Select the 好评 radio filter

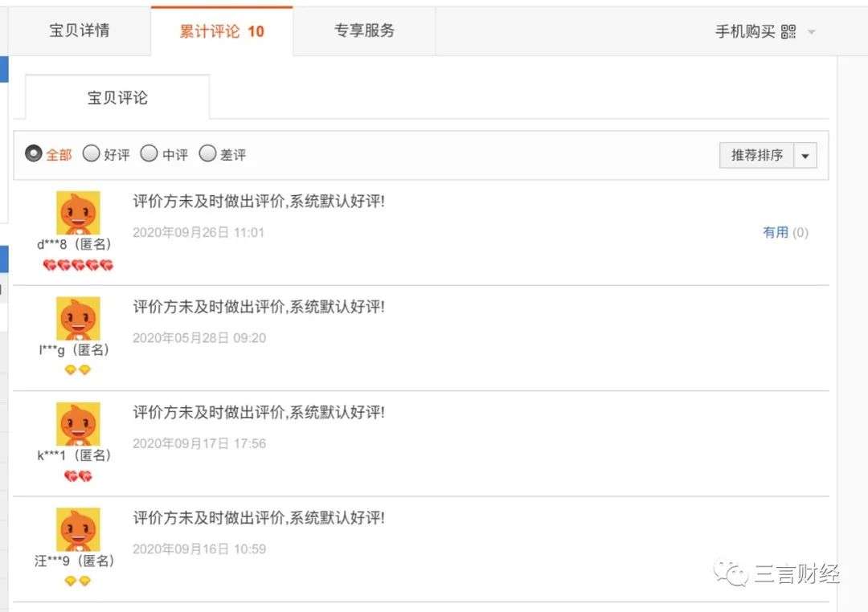[x=92, y=153]
